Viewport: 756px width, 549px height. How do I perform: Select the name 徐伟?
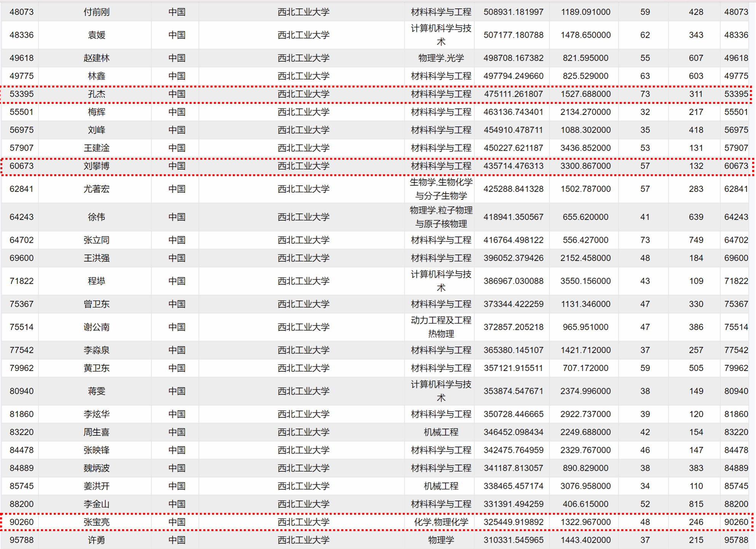pyautogui.click(x=96, y=217)
